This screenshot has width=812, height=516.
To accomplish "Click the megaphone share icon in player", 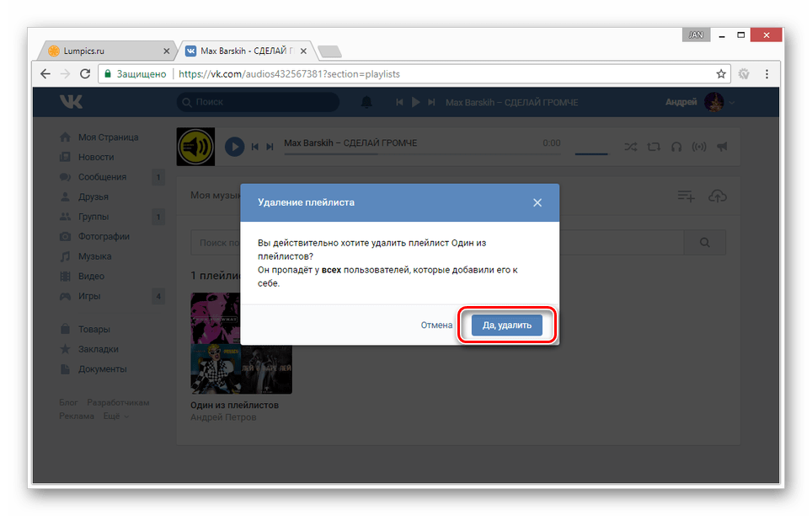I will [721, 147].
